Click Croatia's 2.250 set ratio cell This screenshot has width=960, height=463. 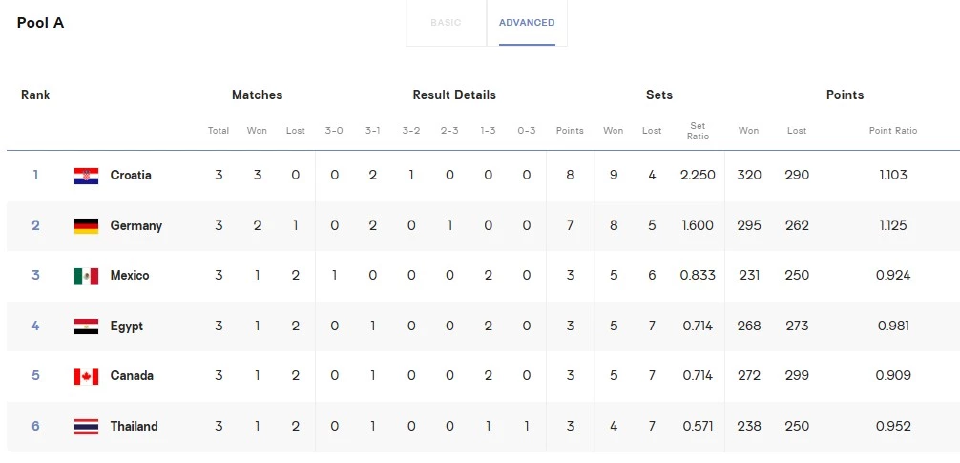[697, 175]
